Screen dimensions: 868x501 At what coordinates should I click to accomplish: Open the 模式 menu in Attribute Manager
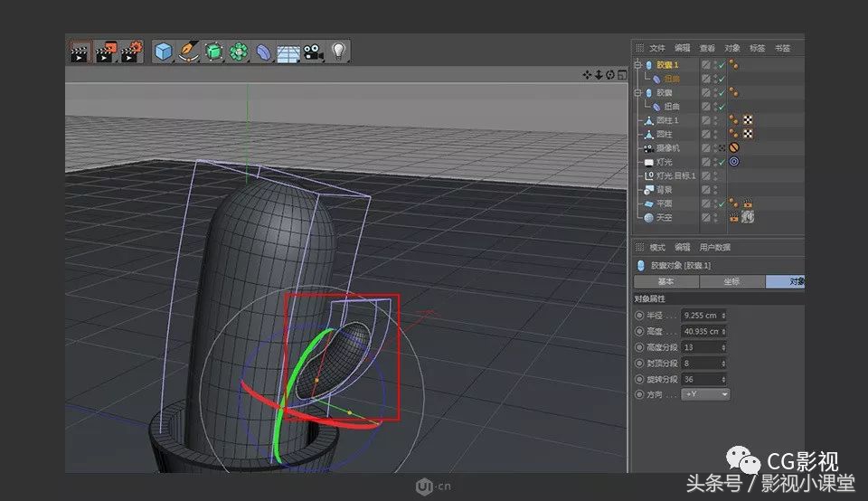pos(657,248)
